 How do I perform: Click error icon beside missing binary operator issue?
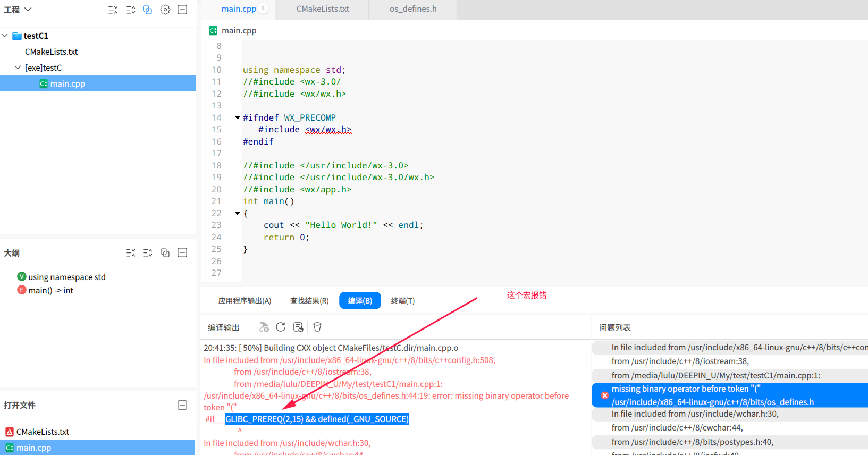605,395
